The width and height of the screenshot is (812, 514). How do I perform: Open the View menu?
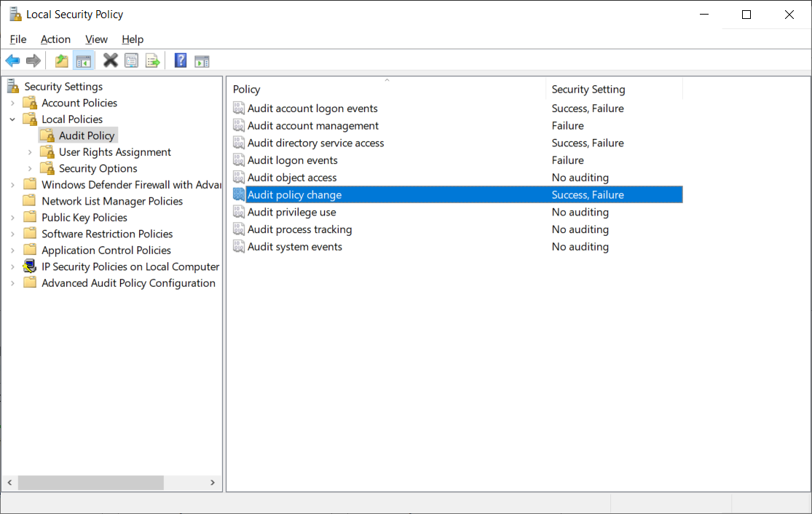[95, 39]
